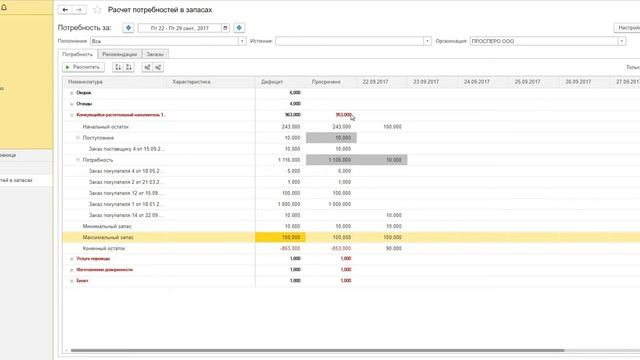Collapse the Поступление group

(78, 138)
